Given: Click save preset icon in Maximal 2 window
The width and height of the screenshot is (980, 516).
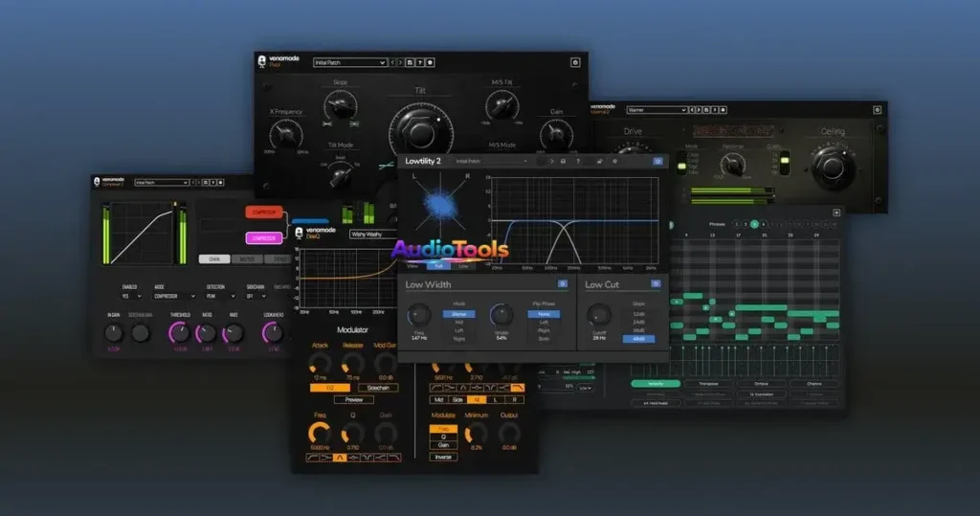Looking at the screenshot, I should 706,110.
